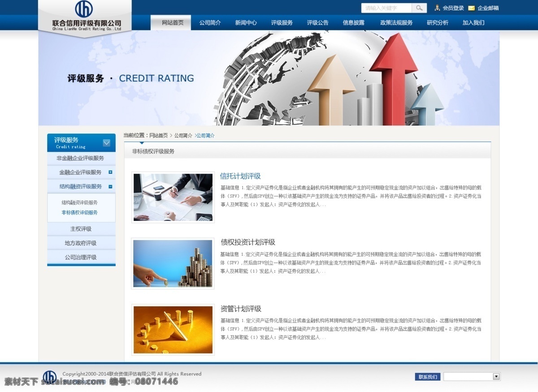Expand the 金融企业评级服务 plus icon
538x392 pixels.
pos(110,172)
